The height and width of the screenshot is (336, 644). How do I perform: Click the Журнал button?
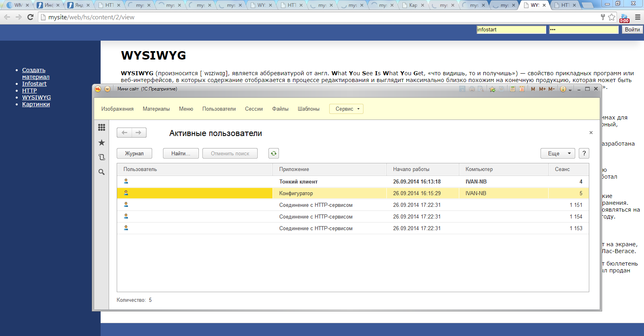(x=134, y=153)
